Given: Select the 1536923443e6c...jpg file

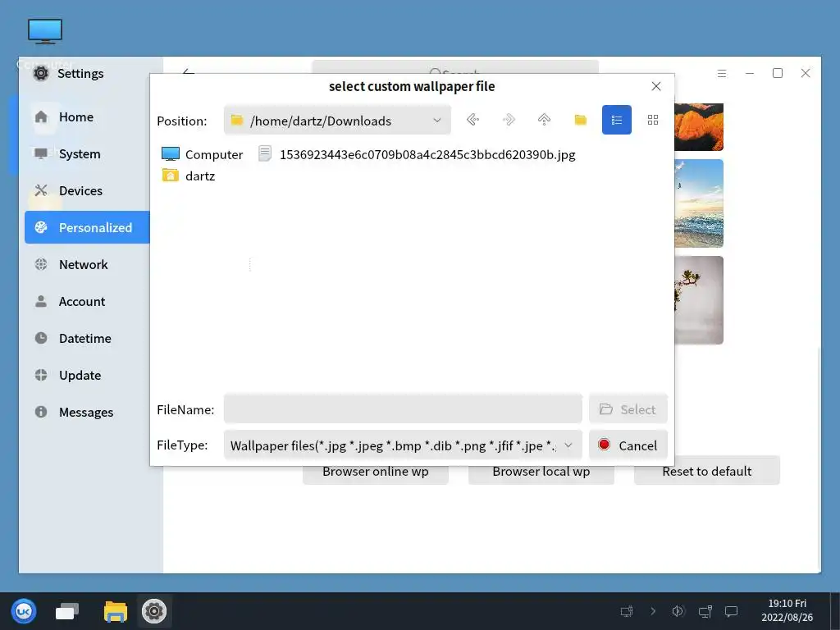Looking at the screenshot, I should (417, 154).
